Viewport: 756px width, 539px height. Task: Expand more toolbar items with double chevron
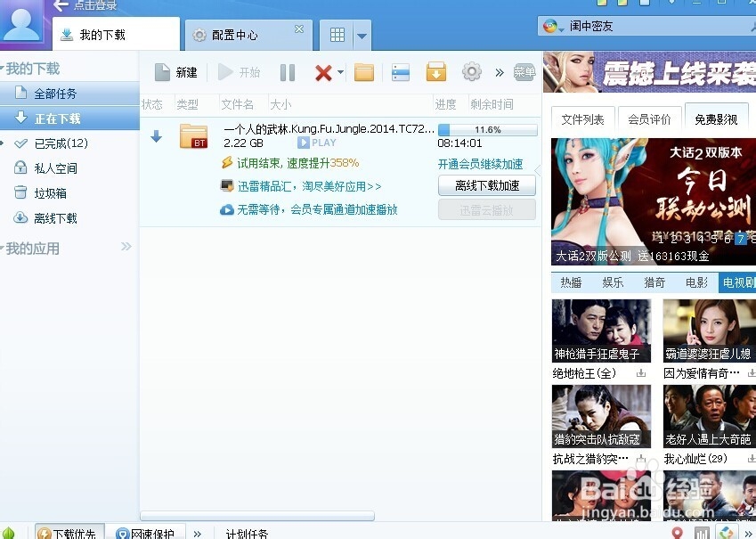(500, 73)
